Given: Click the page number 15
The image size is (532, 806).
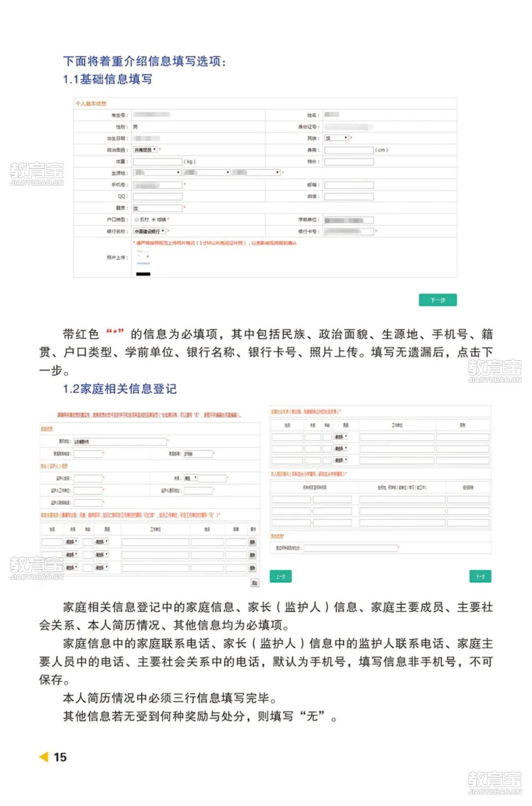Looking at the screenshot, I should pyautogui.click(x=60, y=757).
